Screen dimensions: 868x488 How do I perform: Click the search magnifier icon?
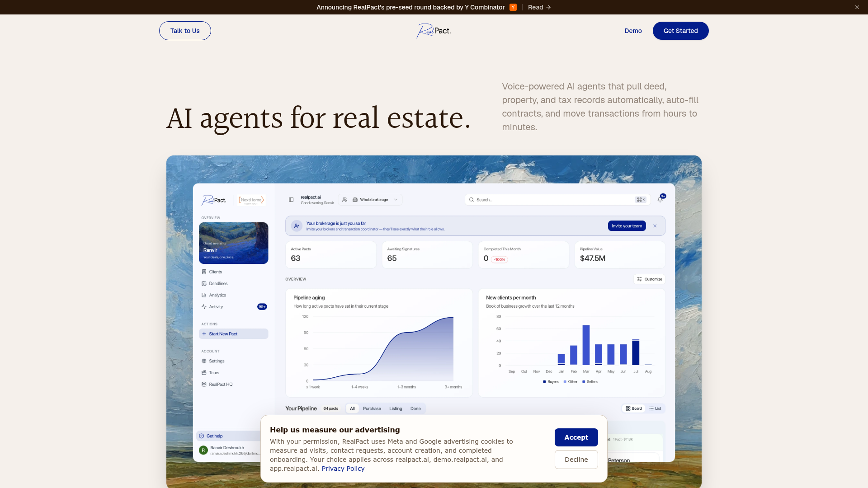[x=472, y=200]
